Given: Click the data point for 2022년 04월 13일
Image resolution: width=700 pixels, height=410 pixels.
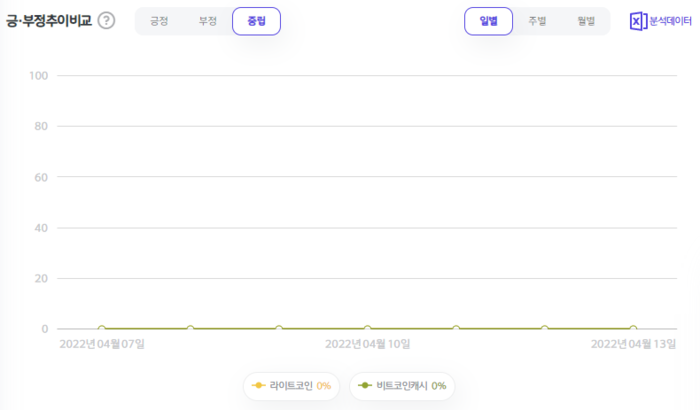Looking at the screenshot, I should coord(633,328).
